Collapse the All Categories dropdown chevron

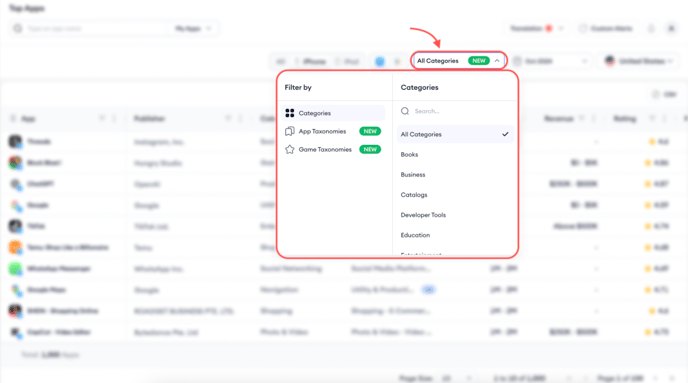[x=497, y=61]
